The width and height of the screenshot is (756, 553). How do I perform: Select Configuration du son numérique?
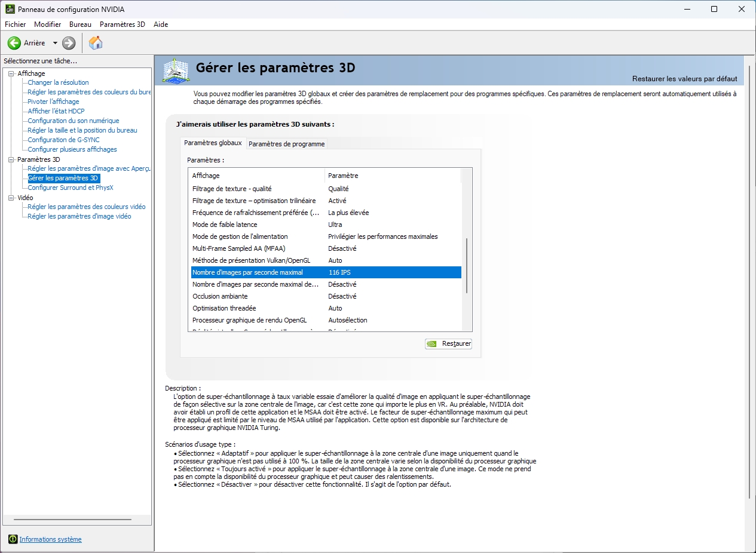tap(74, 121)
